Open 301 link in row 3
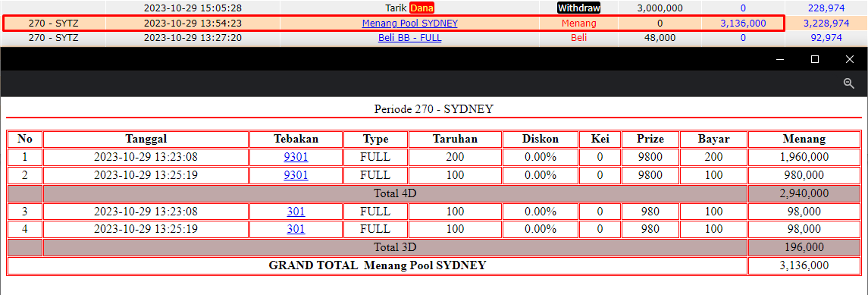 (296, 212)
